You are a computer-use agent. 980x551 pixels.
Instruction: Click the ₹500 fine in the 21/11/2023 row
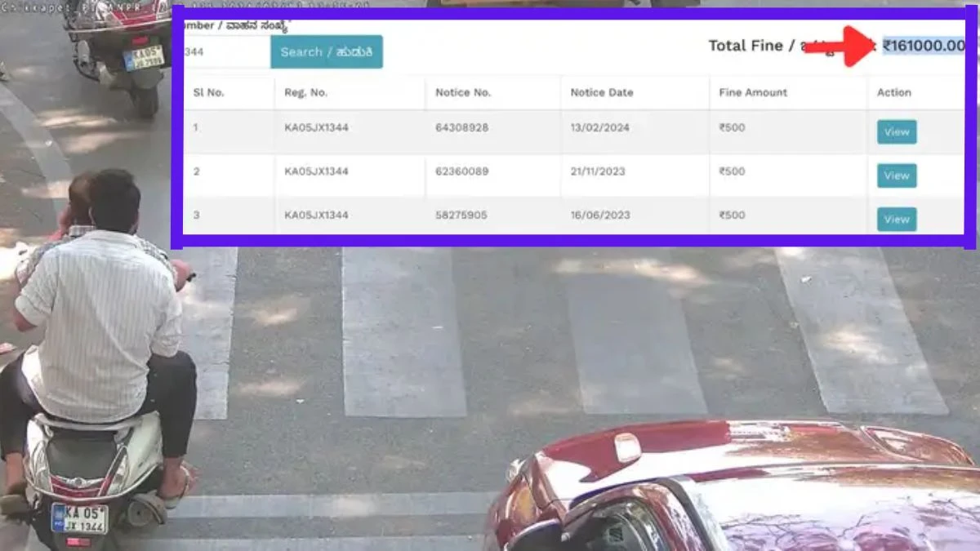point(732,171)
